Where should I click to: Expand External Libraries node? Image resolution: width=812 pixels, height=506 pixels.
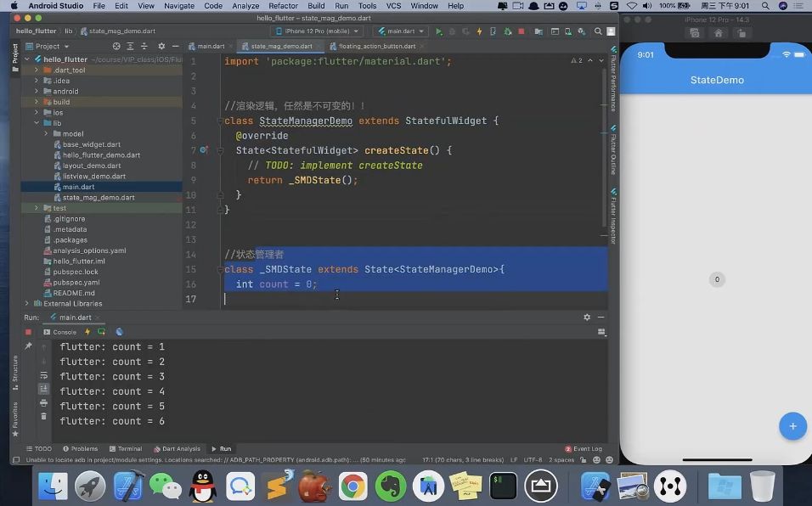pos(27,304)
